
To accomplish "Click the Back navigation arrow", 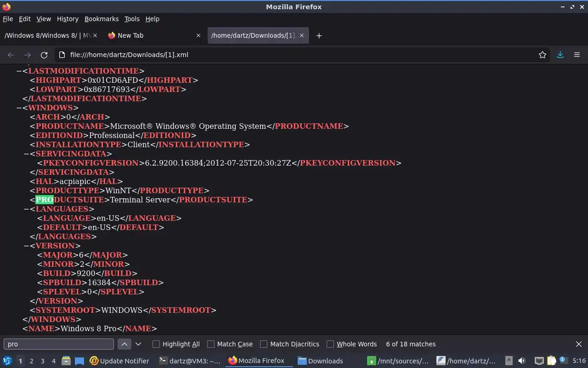I will click(x=11, y=55).
